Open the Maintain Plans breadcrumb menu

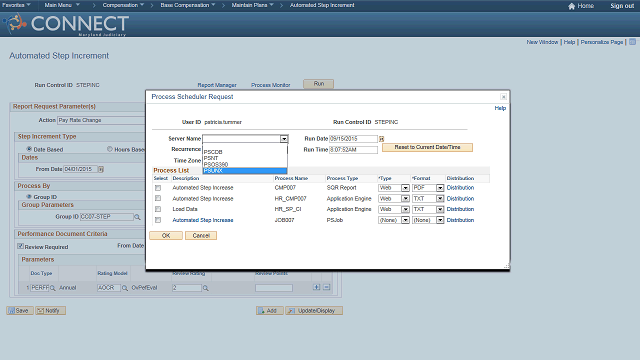pos(252,5)
